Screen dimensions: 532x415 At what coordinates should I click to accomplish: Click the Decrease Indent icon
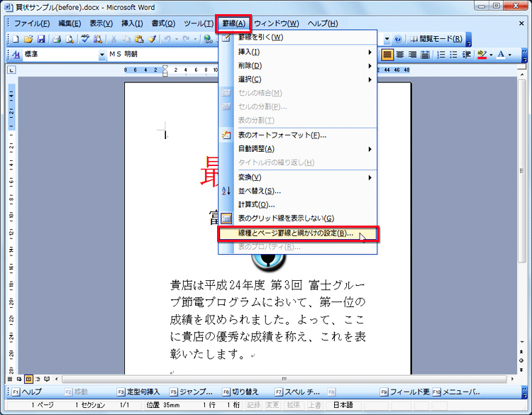467,55
